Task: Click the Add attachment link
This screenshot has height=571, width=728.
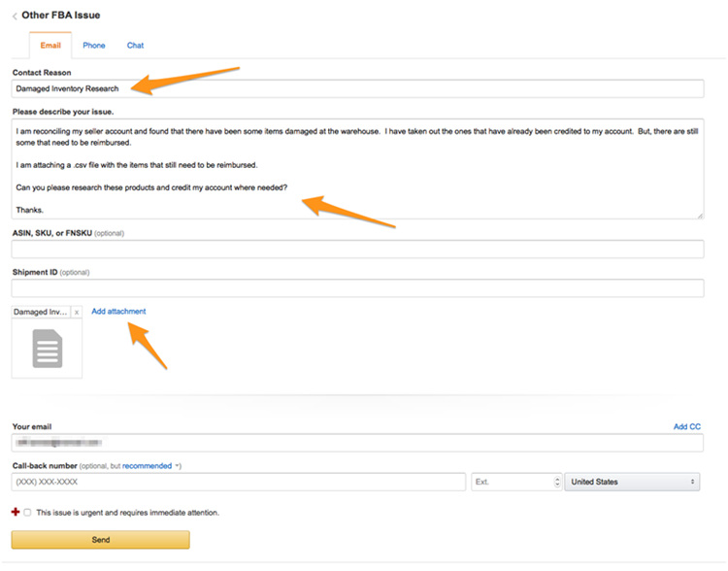Action: (x=118, y=312)
